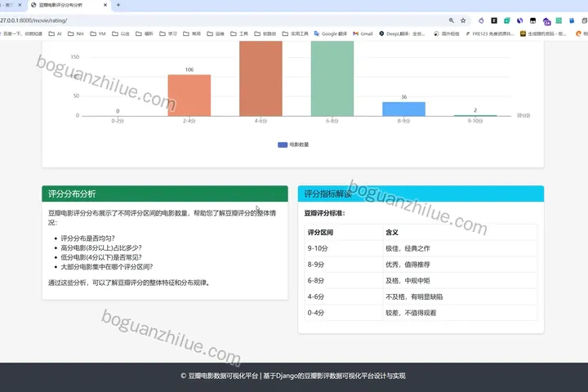Viewport: 588px width, 392px height.
Task: Click the zoom magnifier icon in address bar
Action: [x=451, y=20]
